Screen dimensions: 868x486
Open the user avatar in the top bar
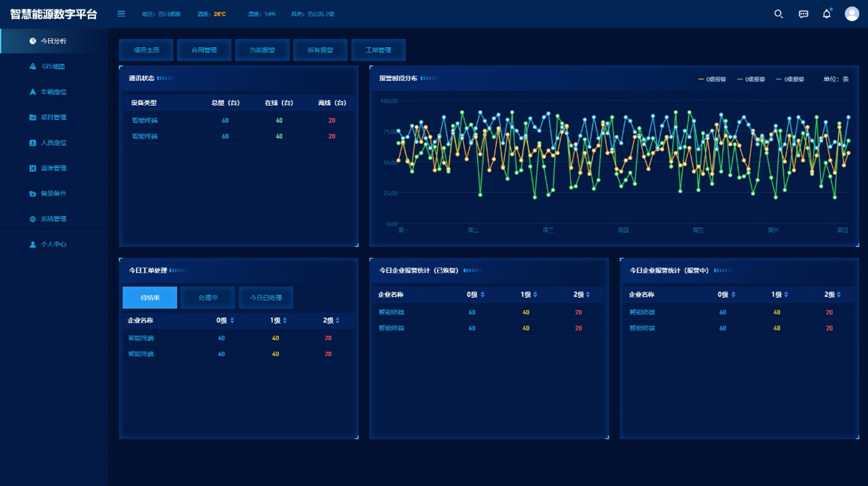[x=852, y=13]
